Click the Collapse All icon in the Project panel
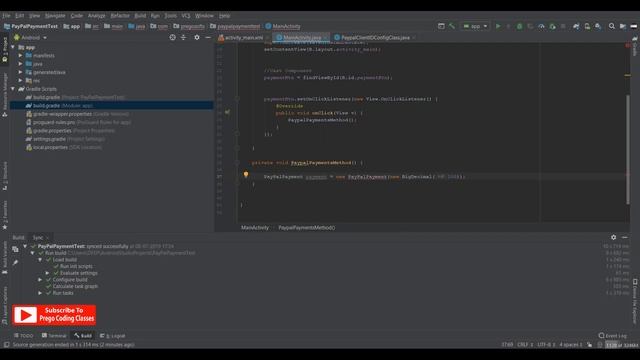The image size is (640, 360). [x=183, y=37]
